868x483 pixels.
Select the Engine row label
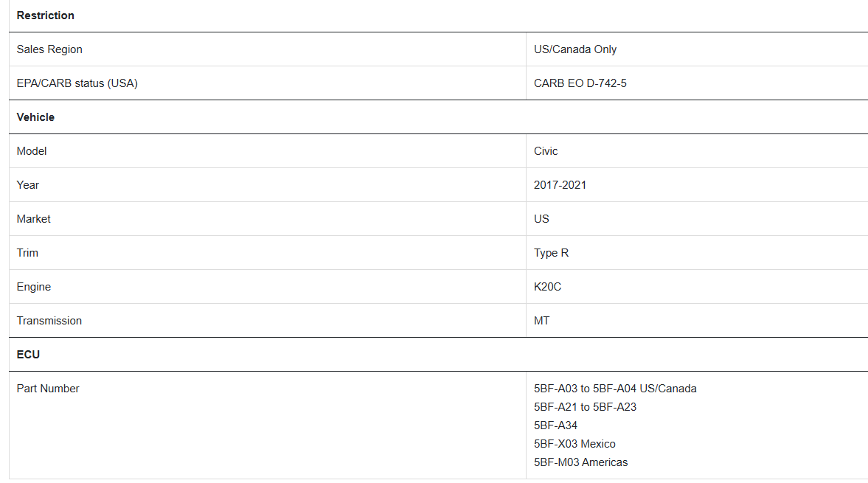click(x=34, y=287)
